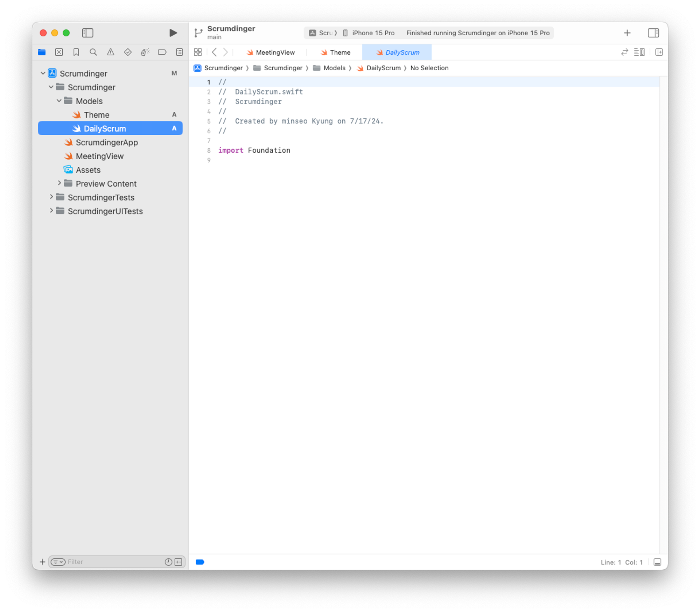
Task: Open the bookmark navigator icon
Action: tap(76, 52)
